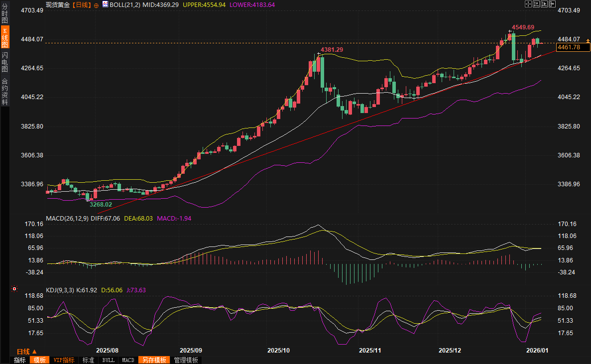This screenshot has width=591, height=364.
Task: Switch to the VIP指标 option
Action: pos(64,360)
